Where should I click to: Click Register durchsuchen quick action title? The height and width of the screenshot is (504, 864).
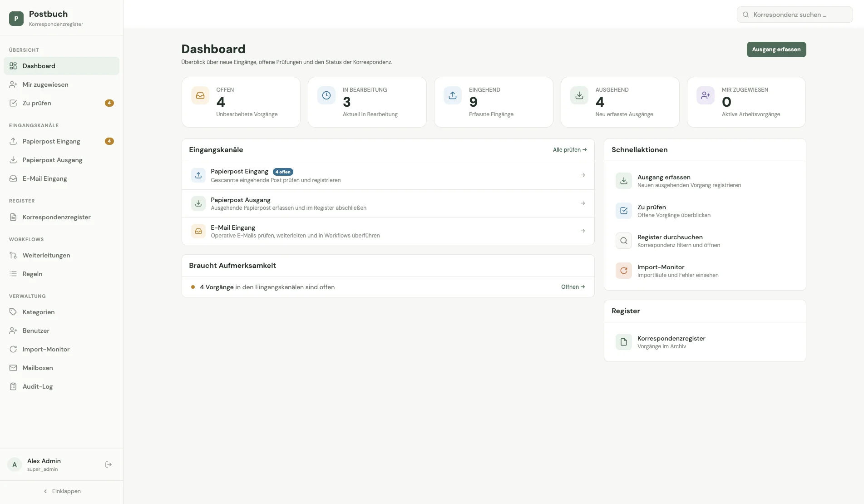[670, 237]
